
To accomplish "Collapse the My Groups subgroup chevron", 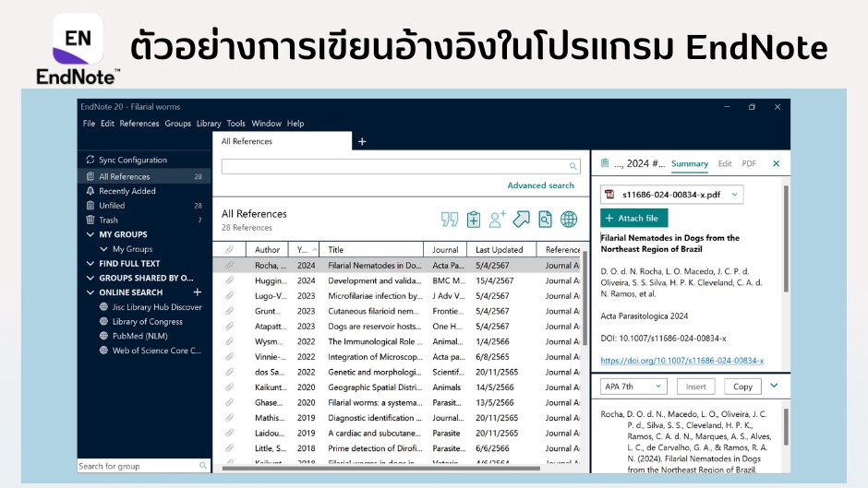I will point(103,249).
